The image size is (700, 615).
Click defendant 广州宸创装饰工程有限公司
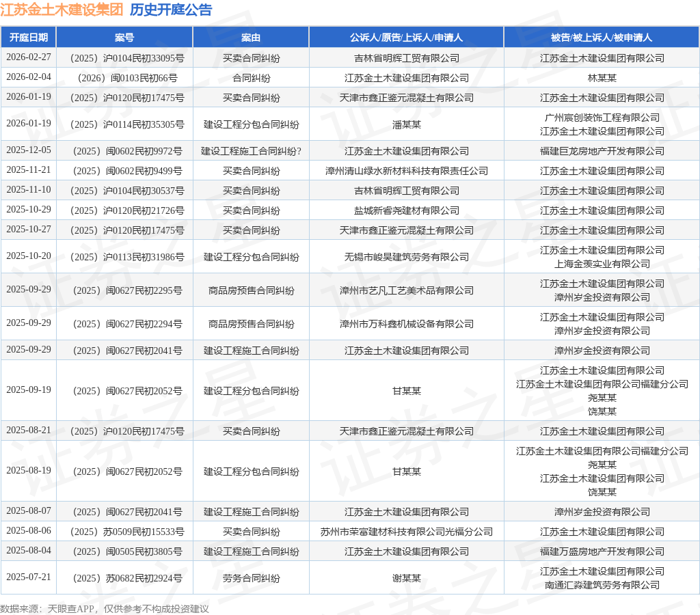coord(602,118)
